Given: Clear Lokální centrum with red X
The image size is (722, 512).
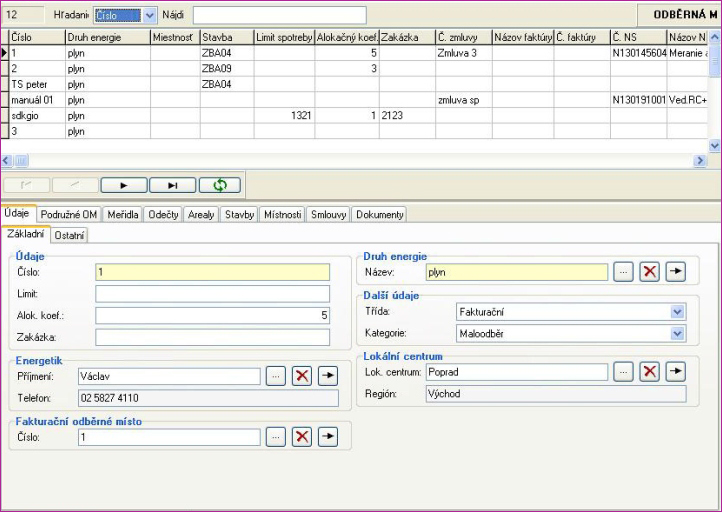Looking at the screenshot, I should (x=649, y=372).
